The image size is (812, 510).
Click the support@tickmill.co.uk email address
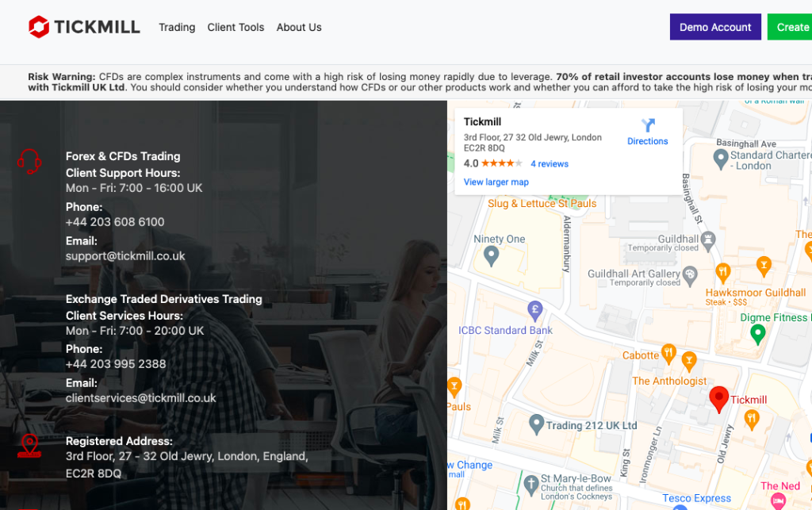pyautogui.click(x=125, y=256)
